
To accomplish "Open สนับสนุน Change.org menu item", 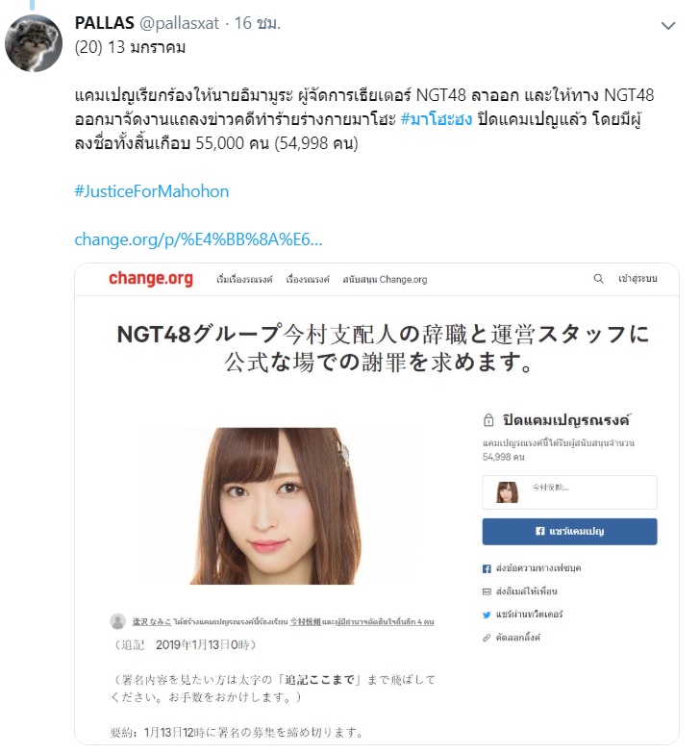I will 385,279.
